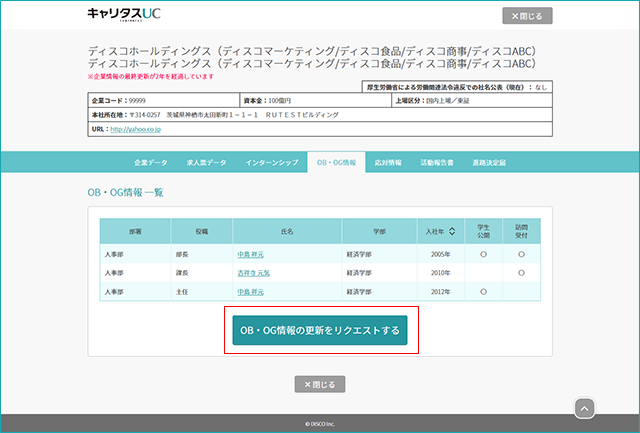Switch to the 求人票データ tab

[207, 162]
